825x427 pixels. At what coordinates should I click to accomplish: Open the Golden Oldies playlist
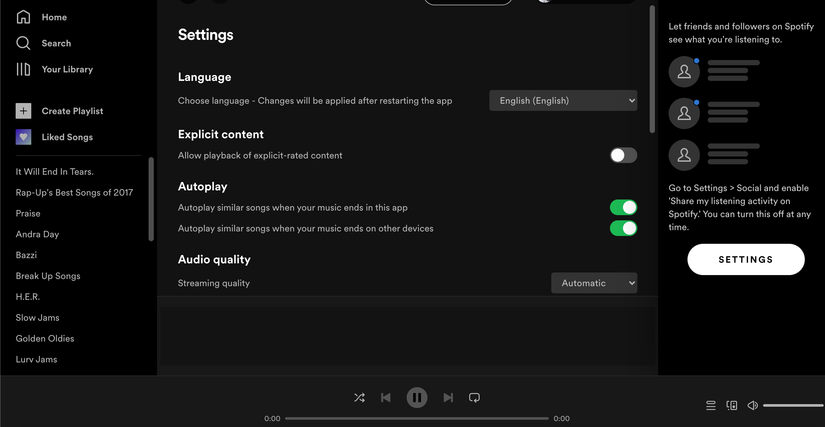point(45,339)
